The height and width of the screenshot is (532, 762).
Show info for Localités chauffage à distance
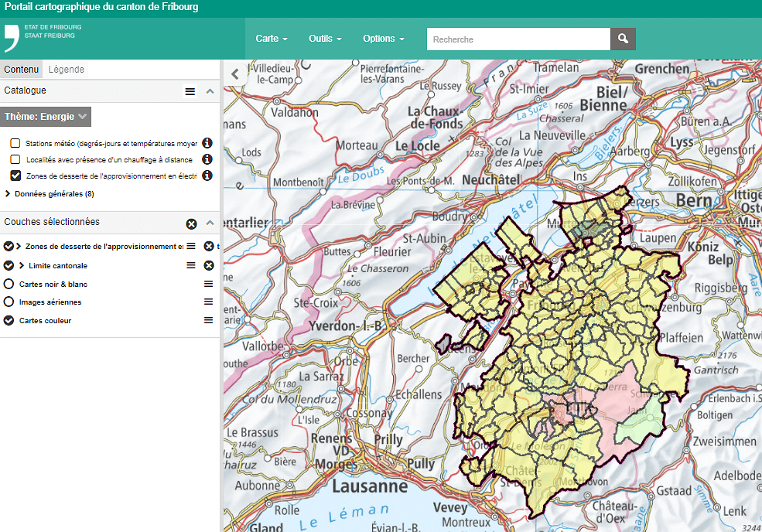coord(207,159)
